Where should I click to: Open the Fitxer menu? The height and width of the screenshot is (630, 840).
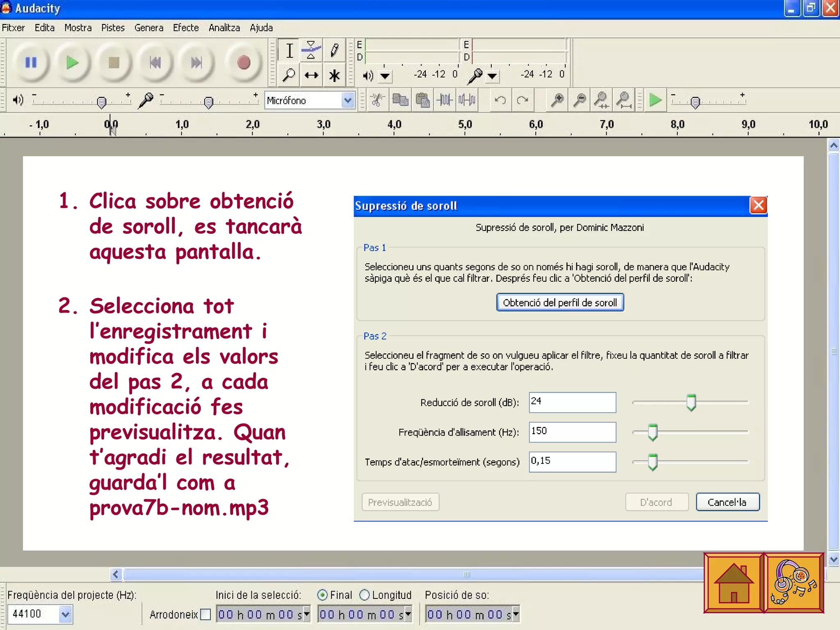point(13,28)
